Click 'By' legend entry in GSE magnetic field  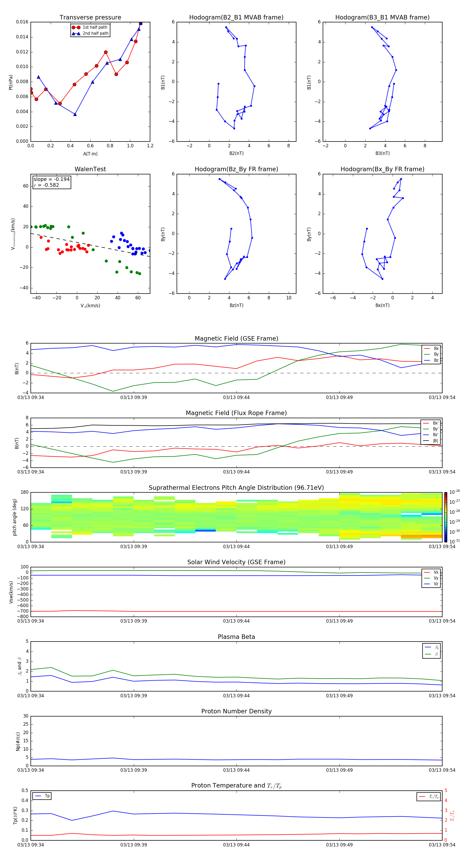click(431, 354)
